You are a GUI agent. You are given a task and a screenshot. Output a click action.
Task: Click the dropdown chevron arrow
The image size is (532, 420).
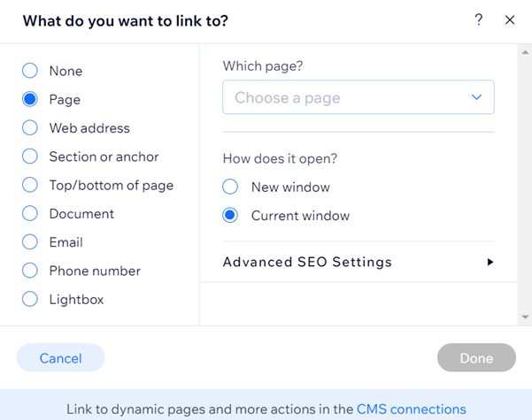476,97
